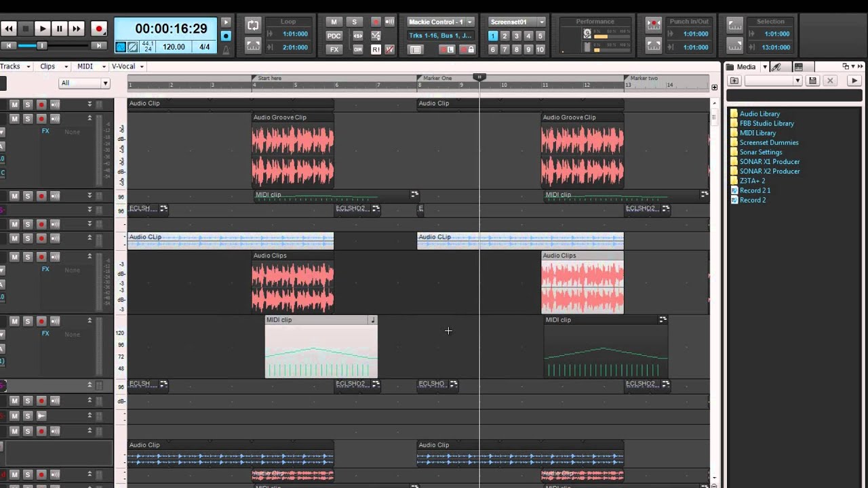Stop playback in the transport
Image resolution: width=868 pixels, height=488 pixels.
26,28
